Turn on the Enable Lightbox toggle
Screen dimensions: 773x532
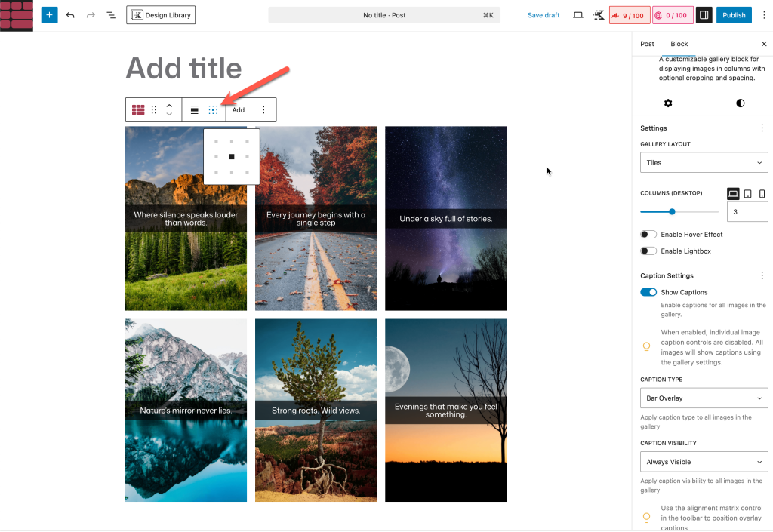[648, 251]
